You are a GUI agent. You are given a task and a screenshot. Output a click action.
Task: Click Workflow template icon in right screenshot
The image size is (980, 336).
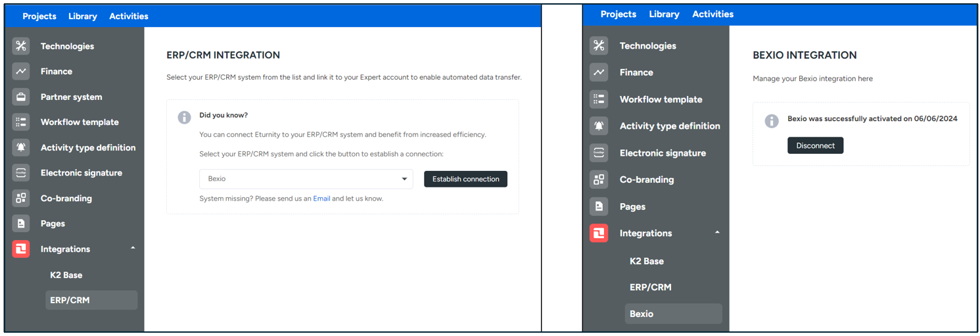point(599,99)
